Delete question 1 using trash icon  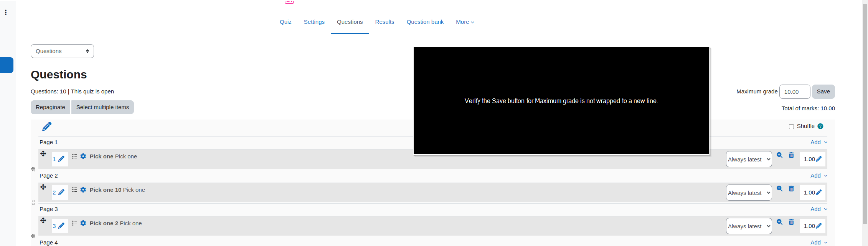coord(791,155)
